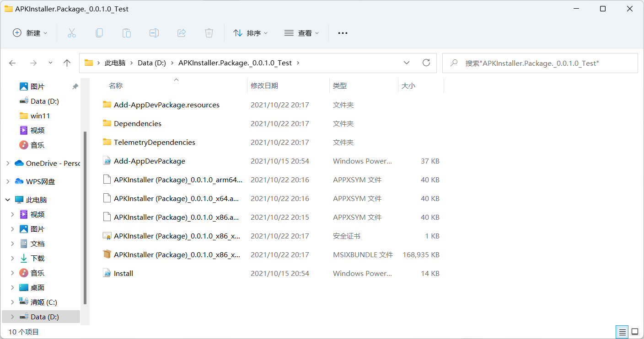Click the WPS网盘 cloud icon
Image resolution: width=644 pixels, height=339 pixels.
[x=19, y=181]
